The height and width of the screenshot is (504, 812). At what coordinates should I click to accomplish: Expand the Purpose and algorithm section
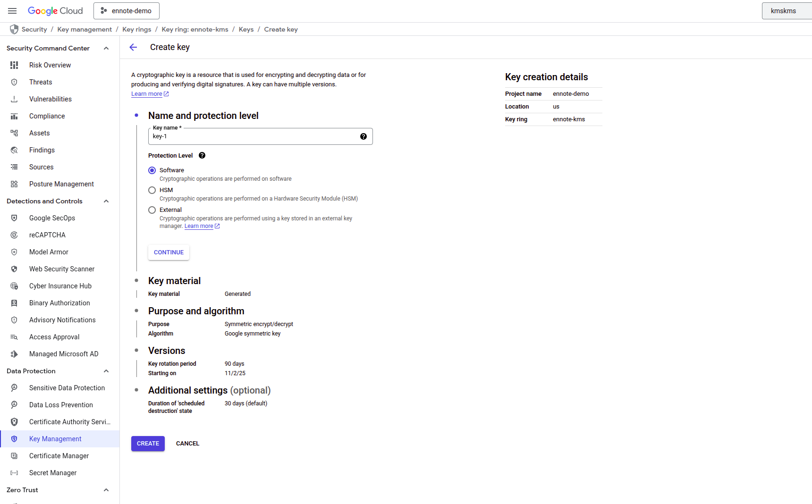pos(196,311)
